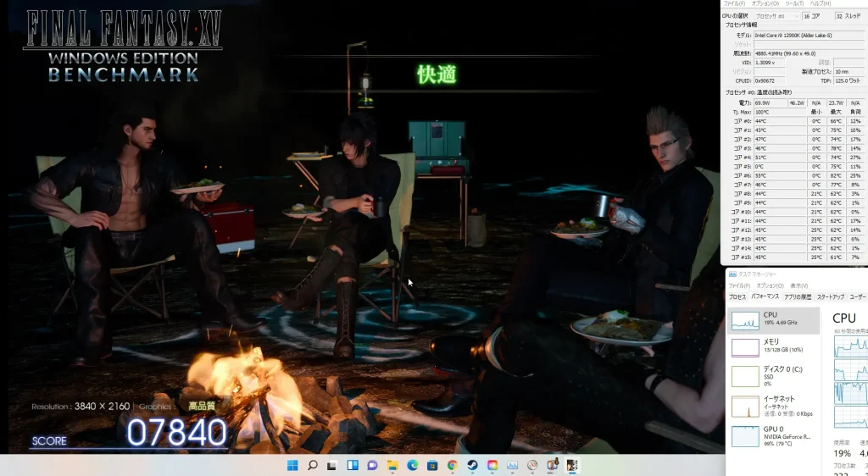868x476 pixels.
Task: Click the 19% usage value in Task Manager
Action: (842, 453)
